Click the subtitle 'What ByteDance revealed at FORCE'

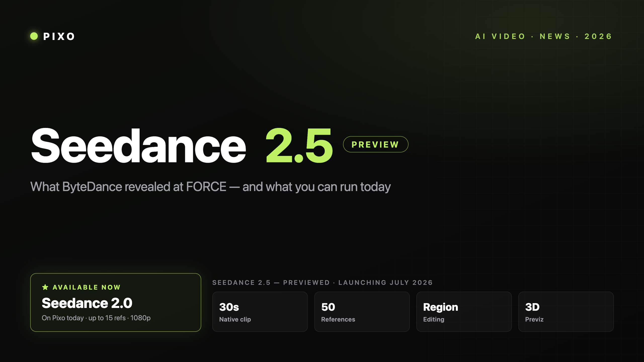click(x=128, y=187)
